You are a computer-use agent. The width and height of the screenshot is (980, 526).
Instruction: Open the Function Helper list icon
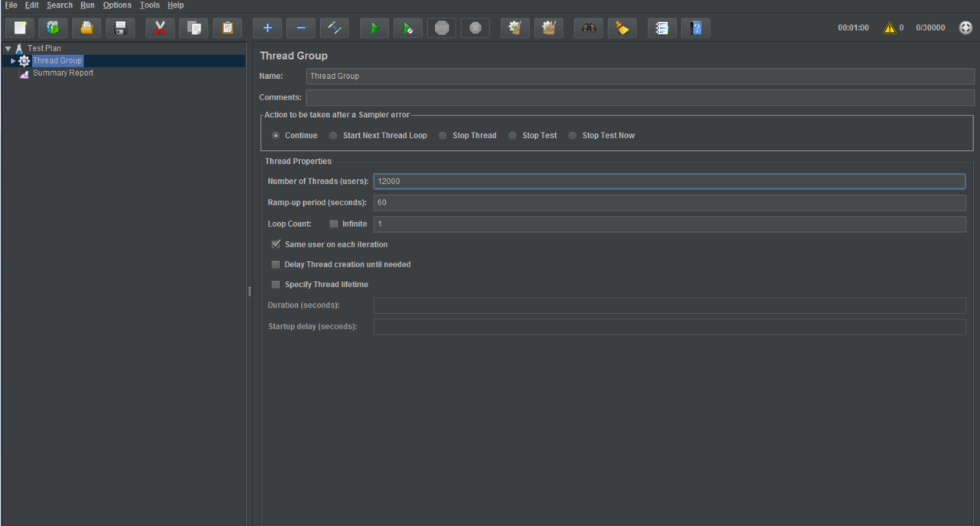coord(662,28)
